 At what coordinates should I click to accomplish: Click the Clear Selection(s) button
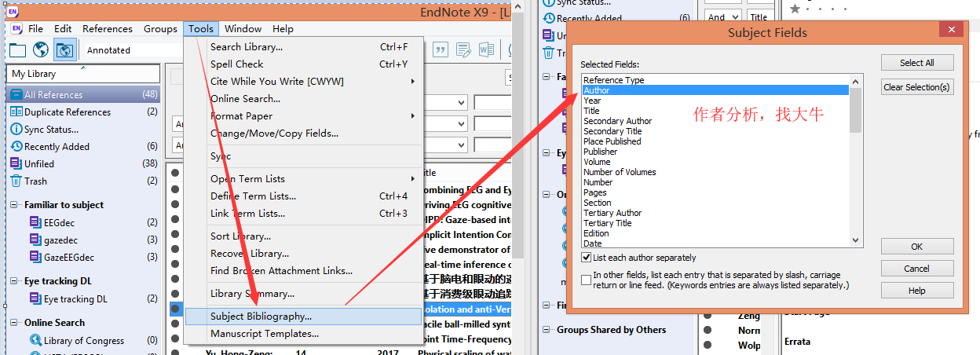917,87
